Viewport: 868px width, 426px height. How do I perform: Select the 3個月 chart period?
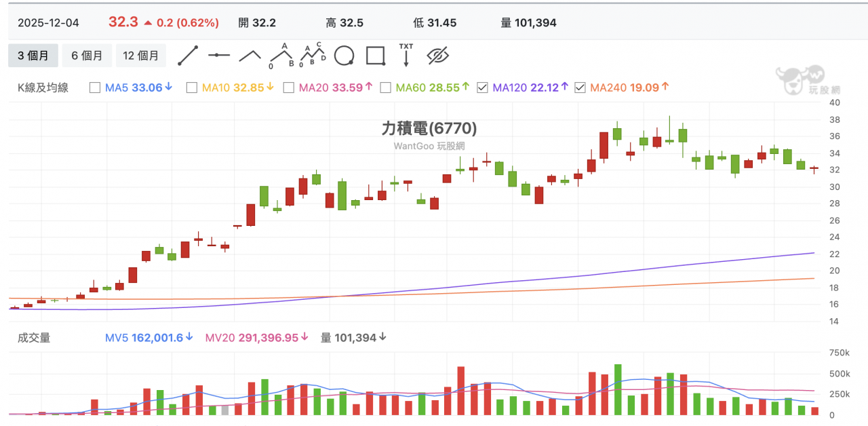tap(33, 56)
